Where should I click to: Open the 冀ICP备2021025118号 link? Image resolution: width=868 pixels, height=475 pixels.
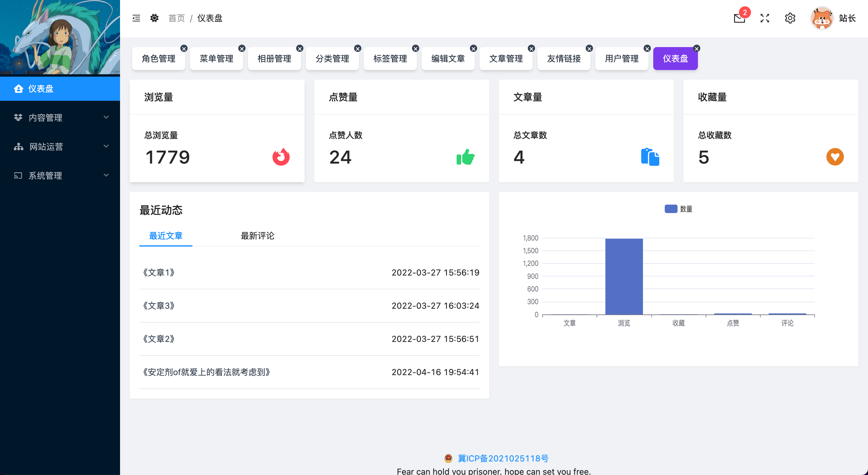[x=503, y=458]
